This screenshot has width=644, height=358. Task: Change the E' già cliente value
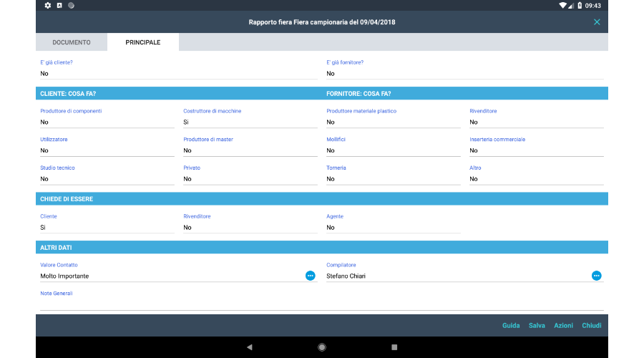[x=178, y=73]
